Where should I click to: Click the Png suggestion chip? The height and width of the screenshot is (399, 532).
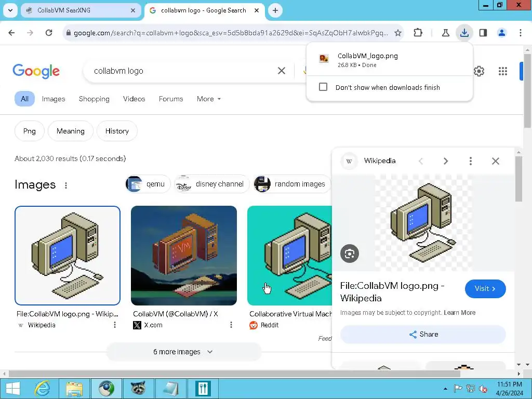coord(30,131)
